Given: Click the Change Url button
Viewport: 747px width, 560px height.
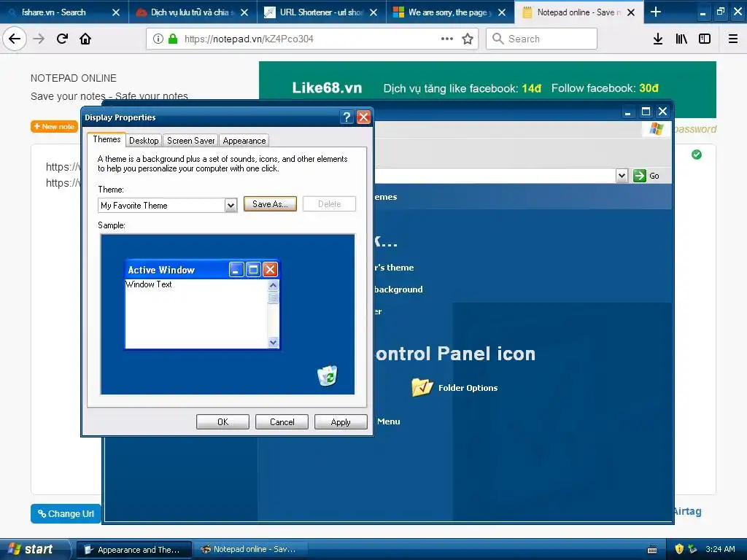Looking at the screenshot, I should click(x=66, y=513).
